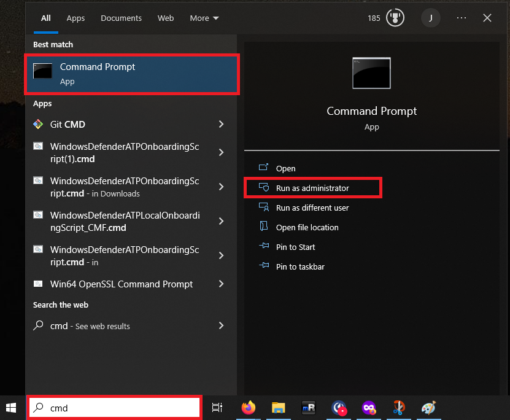Choose Run as administrator
The image size is (510, 420).
[312, 188]
